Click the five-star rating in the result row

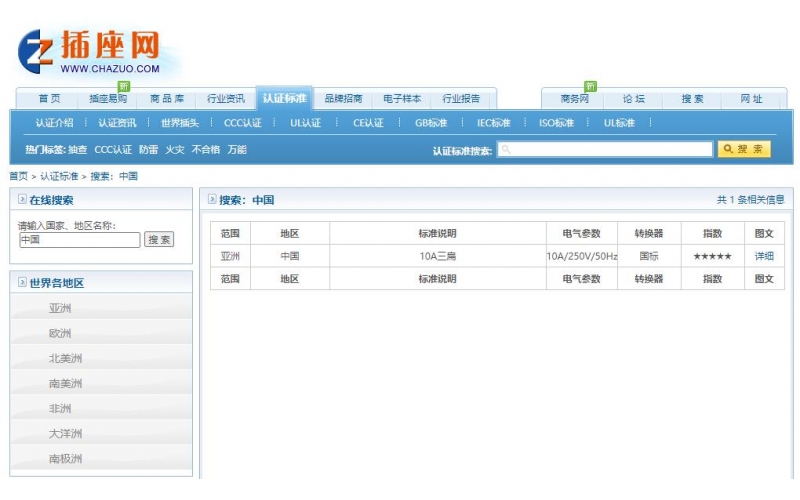(712, 256)
